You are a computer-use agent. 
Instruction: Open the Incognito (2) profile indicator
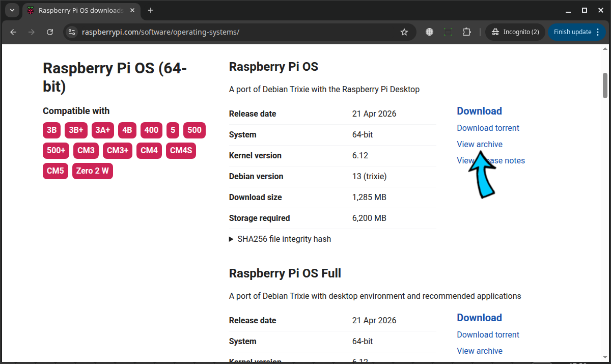tap(515, 32)
